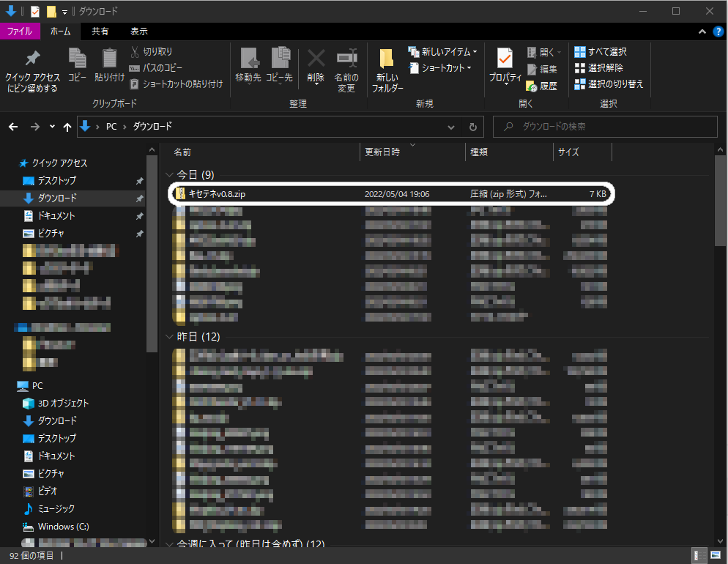The height and width of the screenshot is (564, 728).
Task: Open the File (ファイル) menu tab
Action: tap(19, 31)
